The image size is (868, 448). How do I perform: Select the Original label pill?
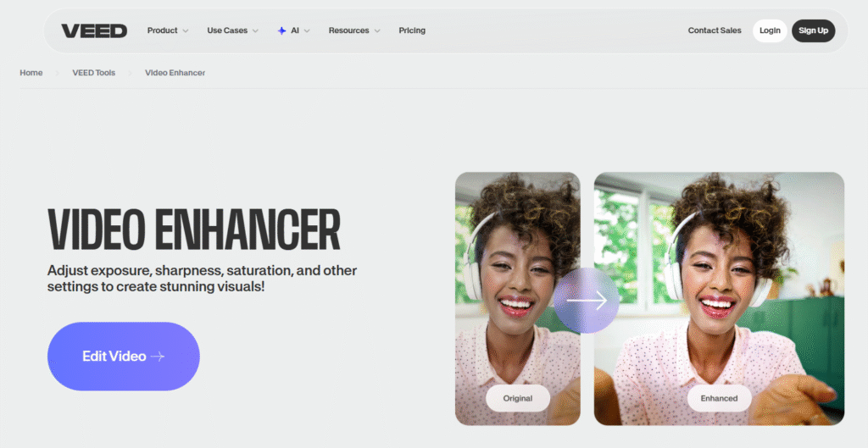pos(518,398)
